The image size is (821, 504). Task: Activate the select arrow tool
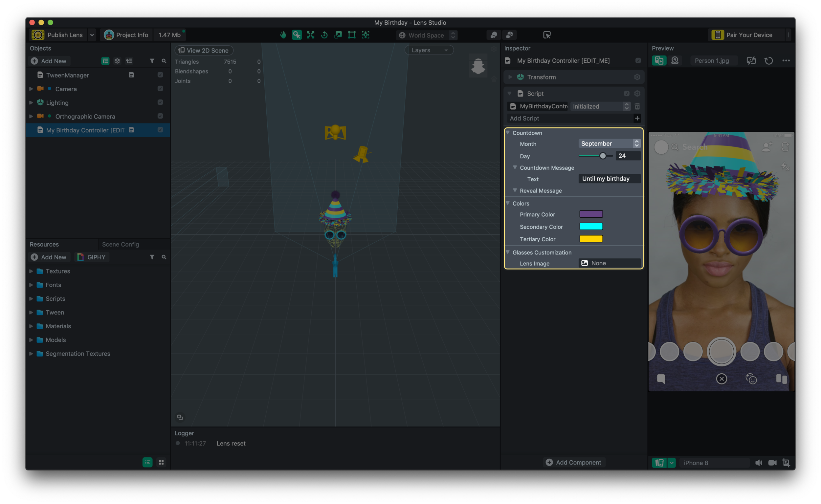297,35
